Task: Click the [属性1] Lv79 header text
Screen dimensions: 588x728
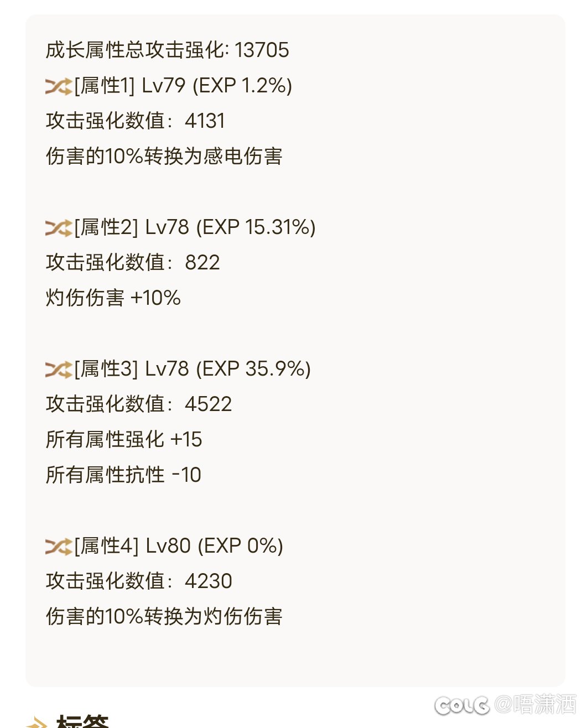Action: pyautogui.click(x=183, y=86)
